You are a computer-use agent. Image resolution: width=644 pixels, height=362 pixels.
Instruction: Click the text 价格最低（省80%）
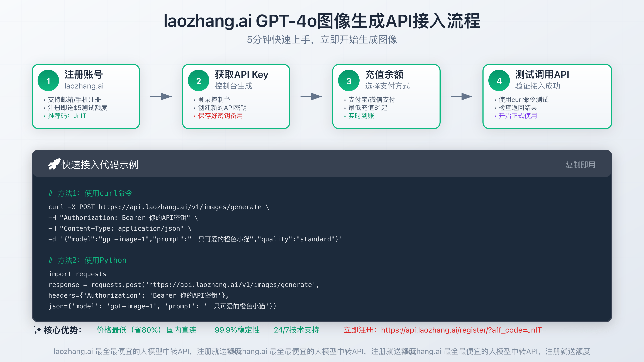click(129, 330)
